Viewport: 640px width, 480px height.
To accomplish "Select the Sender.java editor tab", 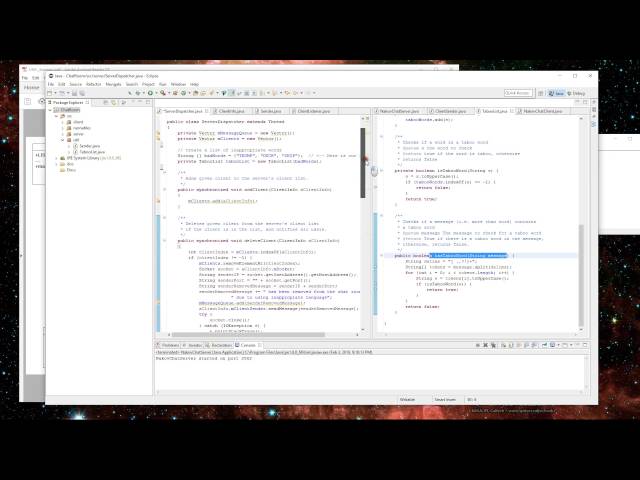I will (270, 111).
